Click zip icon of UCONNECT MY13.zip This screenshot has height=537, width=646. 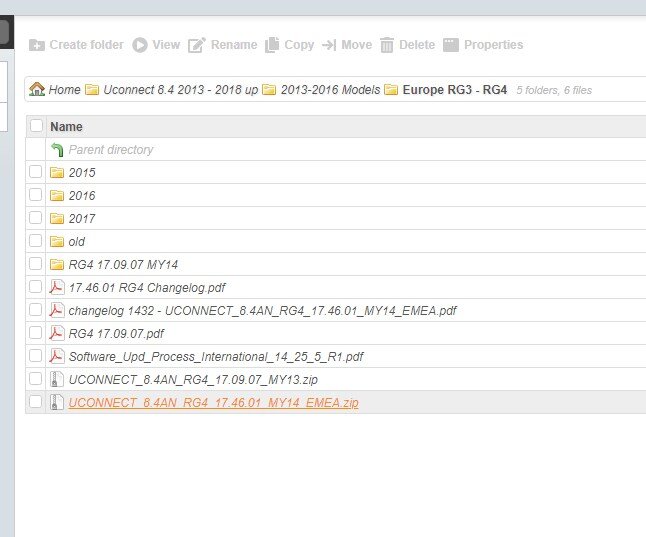(x=56, y=379)
